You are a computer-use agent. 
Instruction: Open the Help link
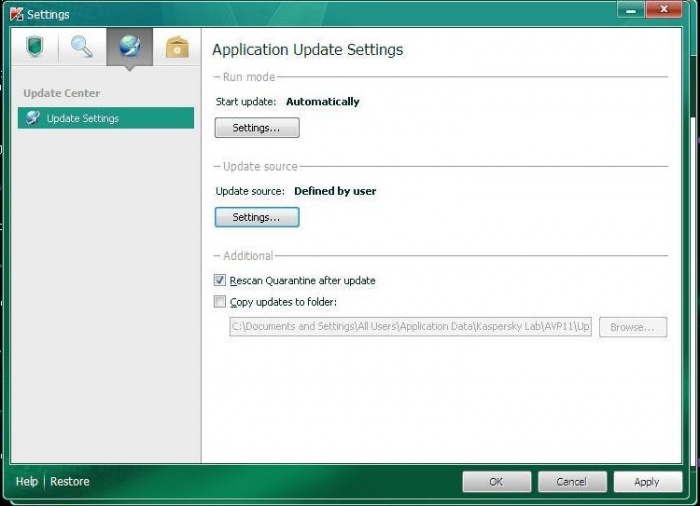tap(27, 481)
